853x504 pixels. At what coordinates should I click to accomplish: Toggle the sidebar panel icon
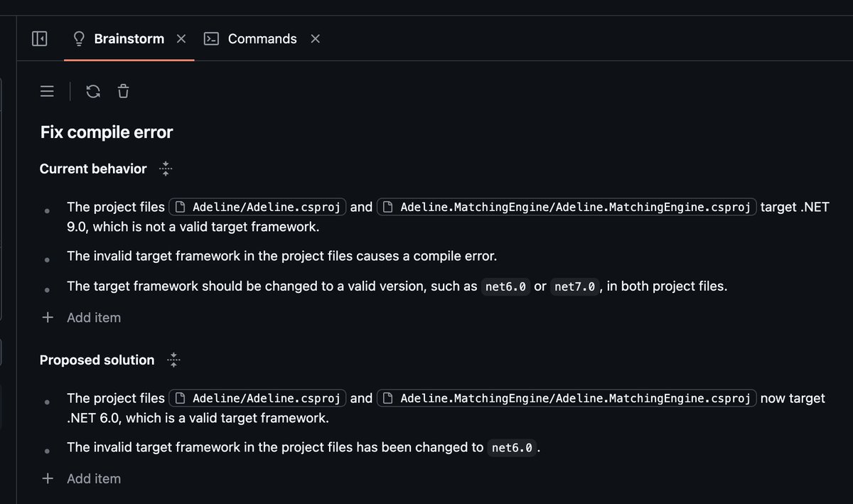pyautogui.click(x=40, y=38)
